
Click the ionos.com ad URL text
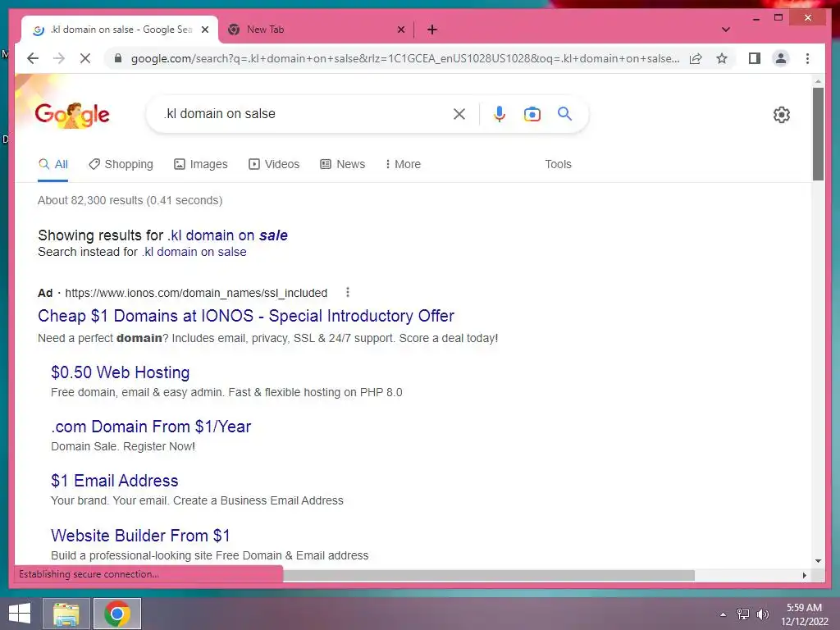(x=196, y=293)
